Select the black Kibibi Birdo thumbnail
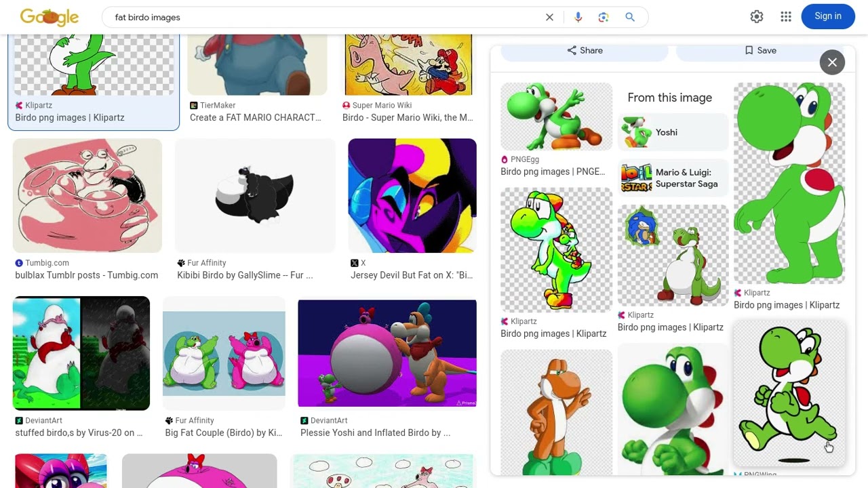Image resolution: width=868 pixels, height=488 pixels. 255,195
